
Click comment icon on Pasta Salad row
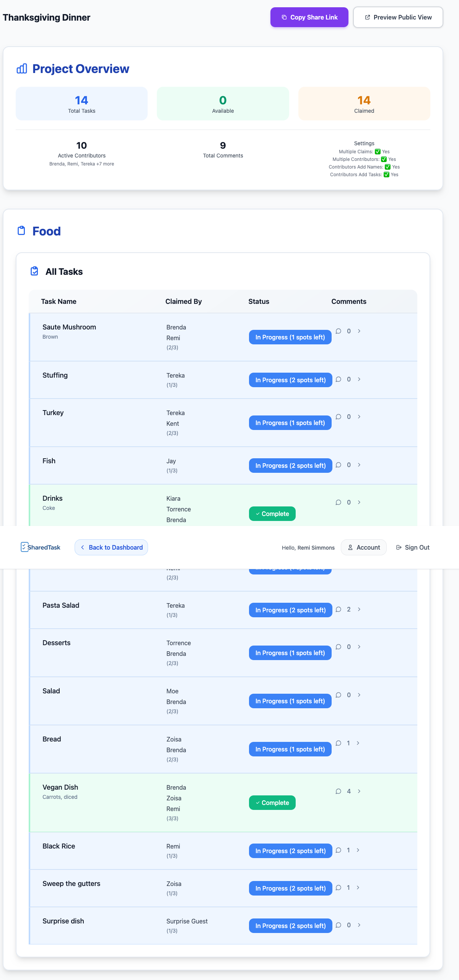pyautogui.click(x=339, y=609)
